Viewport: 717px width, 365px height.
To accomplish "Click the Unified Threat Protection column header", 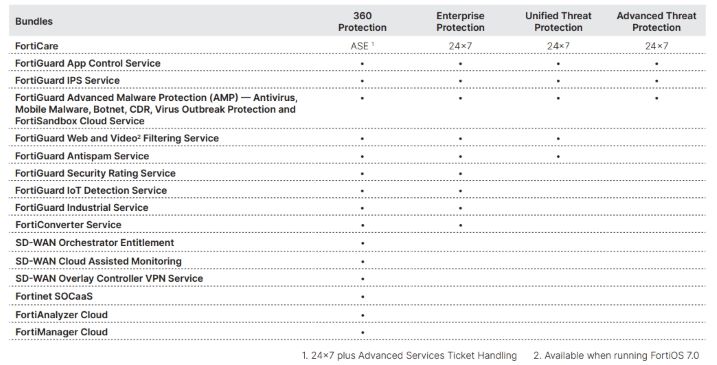I will tap(558, 21).
